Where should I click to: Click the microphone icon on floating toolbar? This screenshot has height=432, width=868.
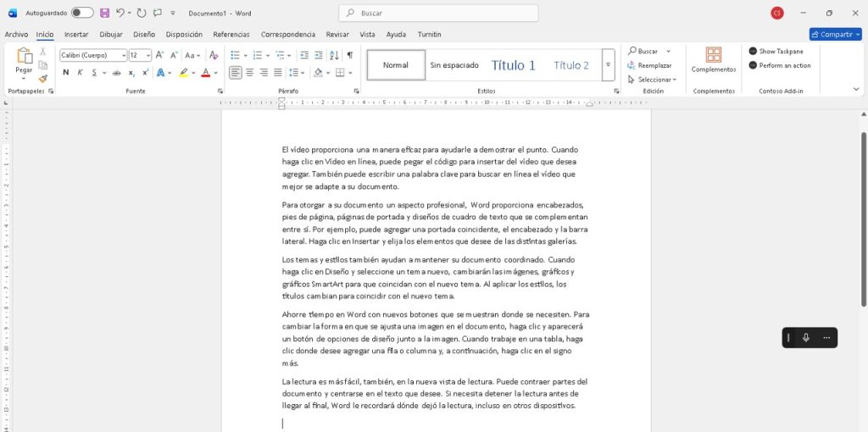(805, 337)
